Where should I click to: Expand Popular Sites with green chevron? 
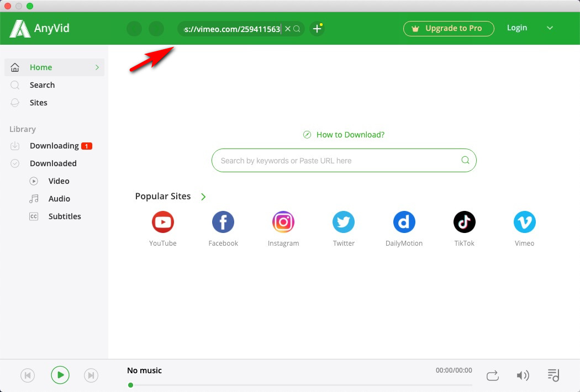203,197
